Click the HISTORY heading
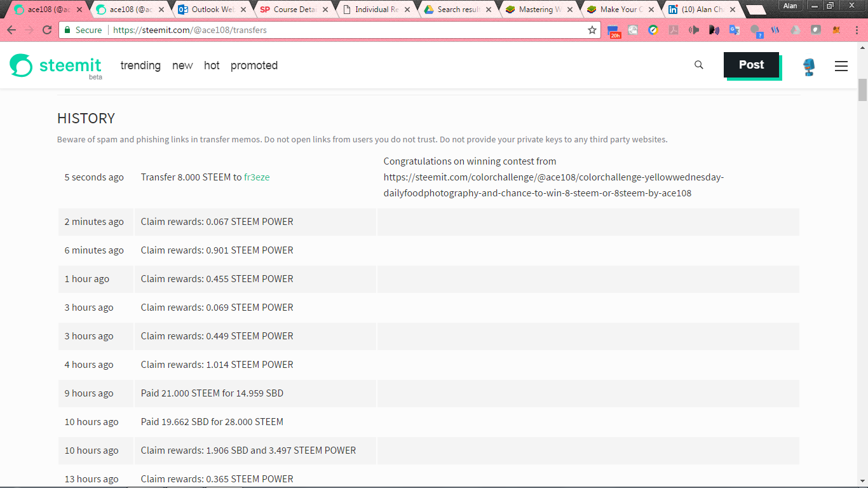This screenshot has height=488, width=868. pos(86,118)
